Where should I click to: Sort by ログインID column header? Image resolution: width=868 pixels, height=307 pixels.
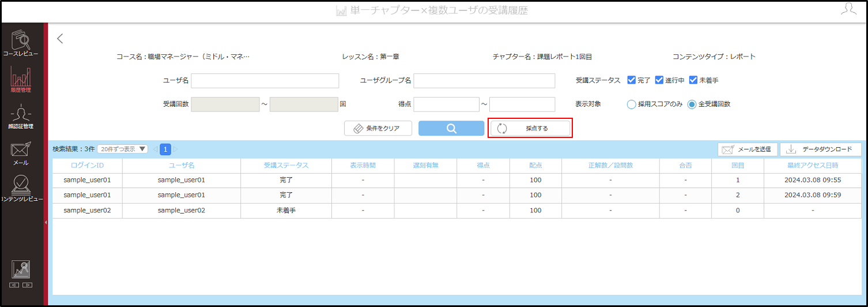click(87, 166)
